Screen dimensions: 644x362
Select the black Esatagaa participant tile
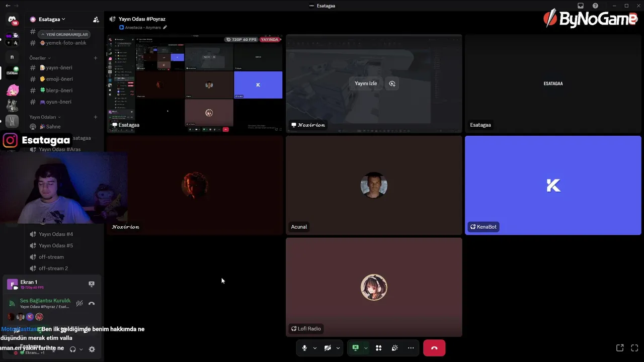coord(553,83)
